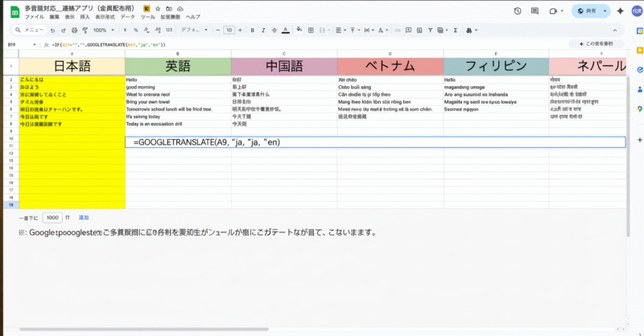Image resolution: width=644 pixels, height=336 pixels.
Task: Star this spreadsheet document
Action: tap(159, 7)
